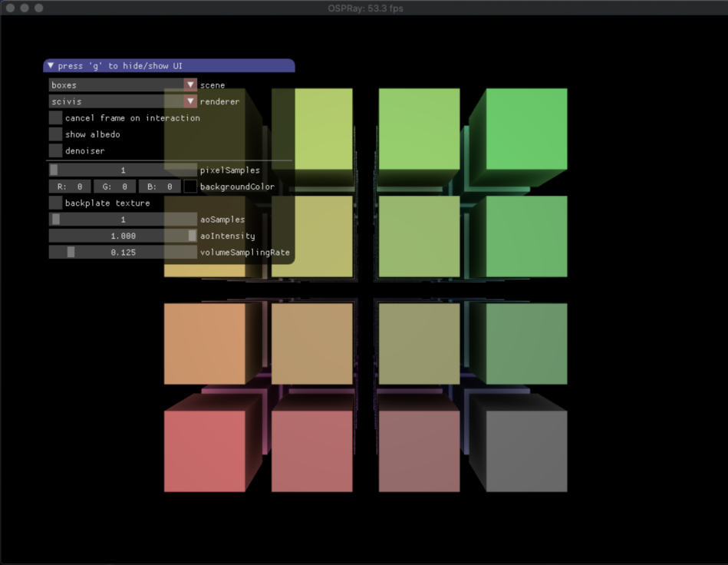Click the R value field of backgroundColor
This screenshot has width=728, height=565.
click(70, 187)
